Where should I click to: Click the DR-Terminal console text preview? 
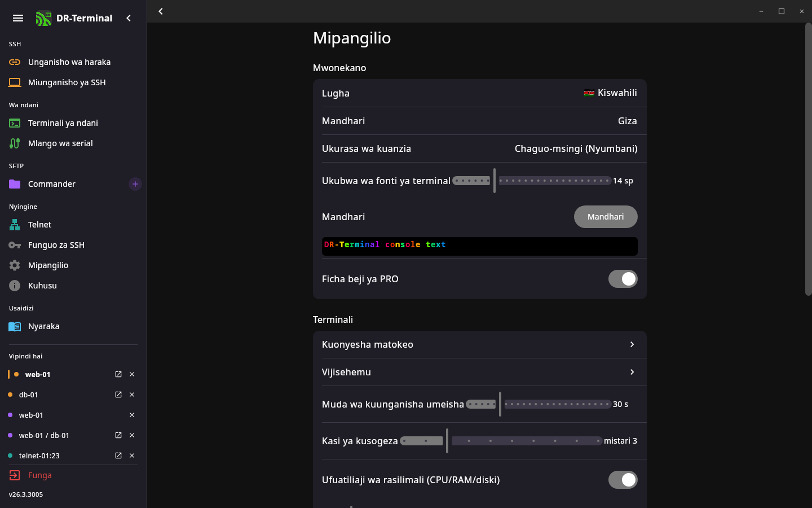[x=479, y=246]
